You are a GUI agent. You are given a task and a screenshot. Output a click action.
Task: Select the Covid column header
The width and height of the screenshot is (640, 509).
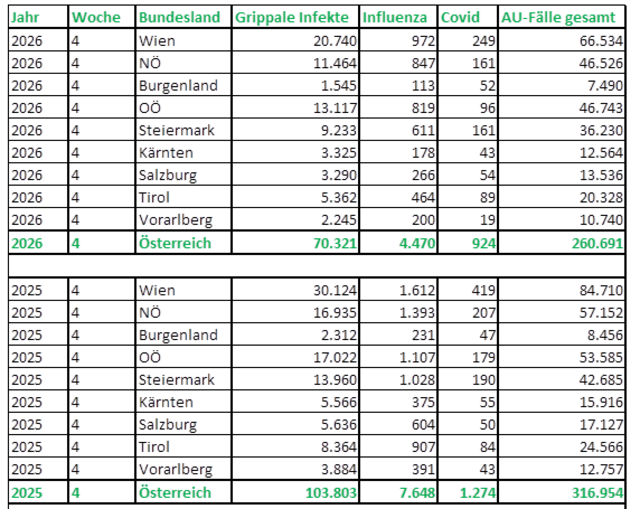coord(461,19)
